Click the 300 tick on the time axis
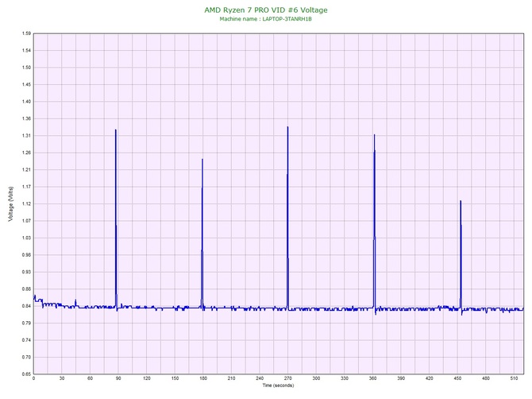Viewport: 532px width, 399px height. point(316,378)
